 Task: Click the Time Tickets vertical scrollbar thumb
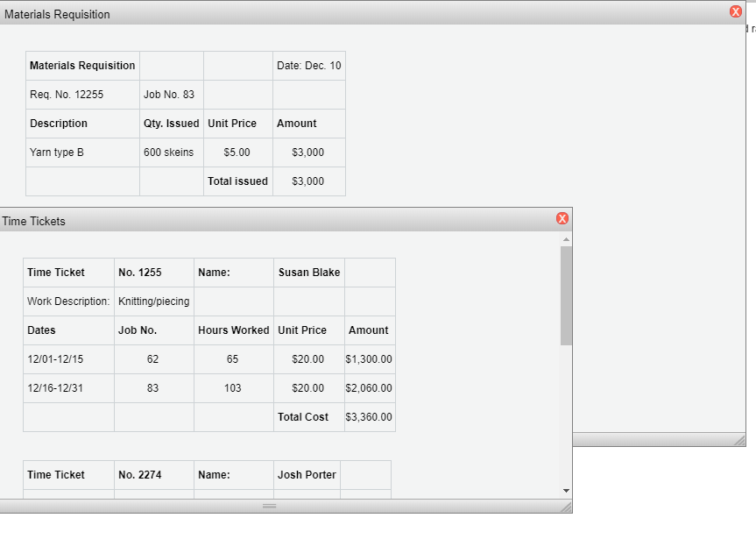point(566,295)
